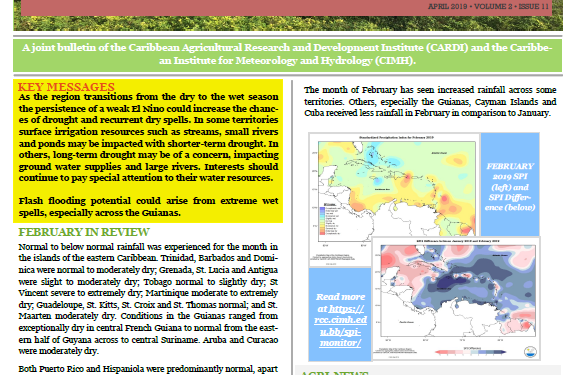Click the February SPI map title text
Viewport: 573px width, 375px height.
(x=396, y=137)
